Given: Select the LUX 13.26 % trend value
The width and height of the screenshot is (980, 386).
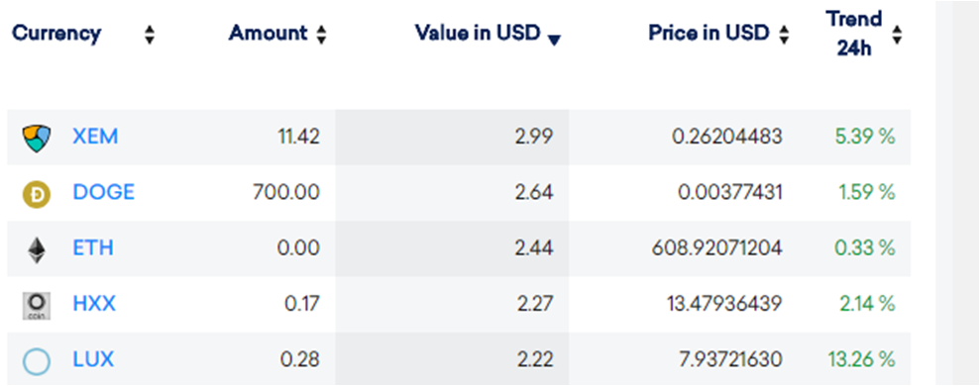Looking at the screenshot, I should point(862,359).
